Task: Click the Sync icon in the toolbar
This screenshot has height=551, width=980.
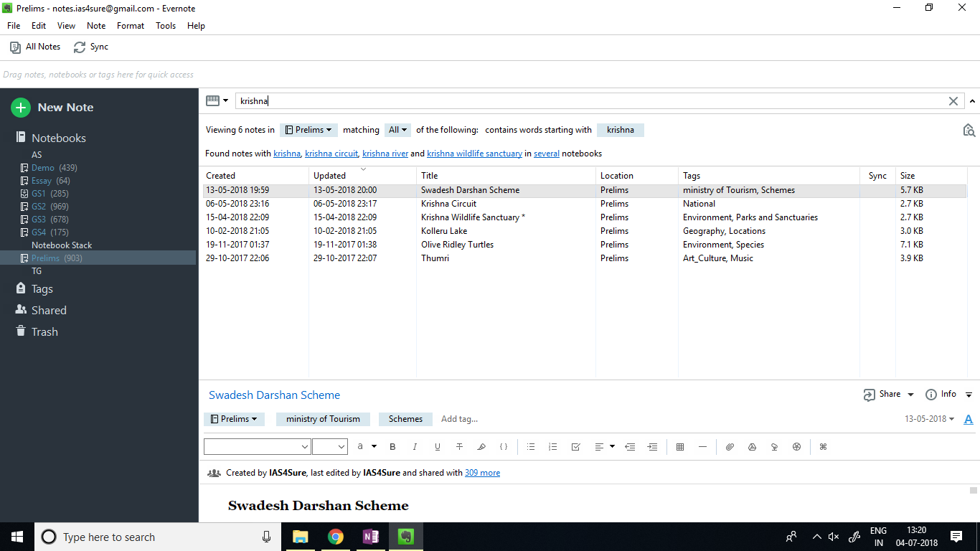Action: (91, 47)
